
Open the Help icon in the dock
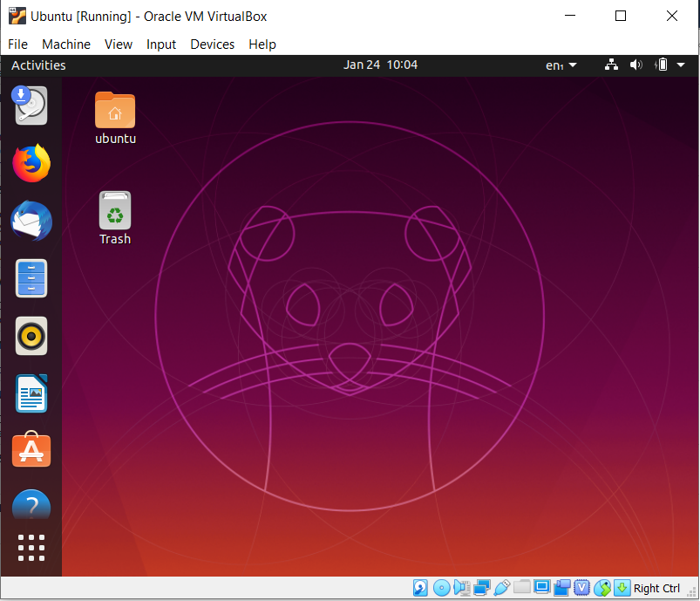click(x=31, y=505)
